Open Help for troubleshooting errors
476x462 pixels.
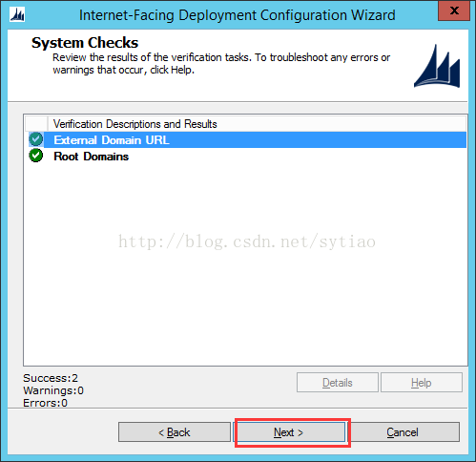422,383
